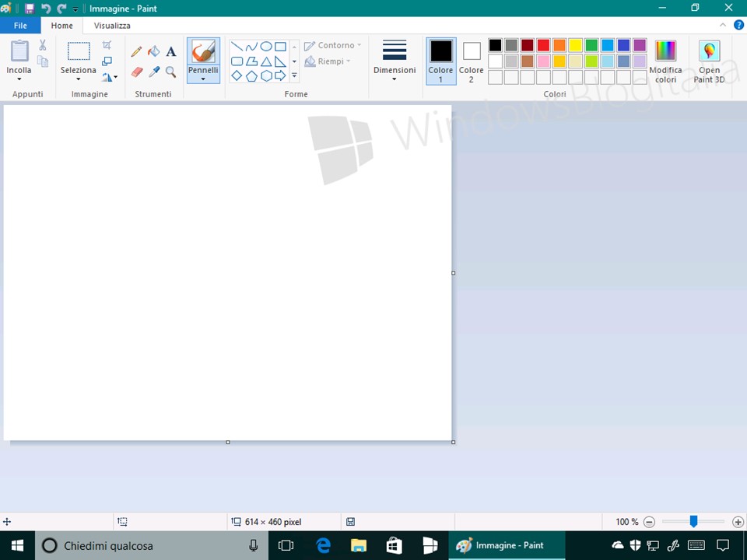Expand the Seleziona dropdown arrow

tap(79, 79)
